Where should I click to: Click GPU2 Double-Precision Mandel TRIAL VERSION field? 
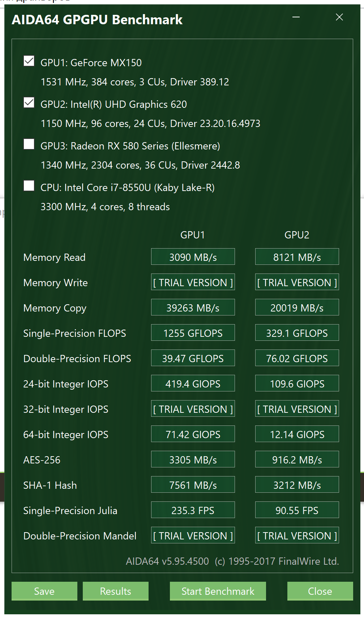tap(297, 535)
